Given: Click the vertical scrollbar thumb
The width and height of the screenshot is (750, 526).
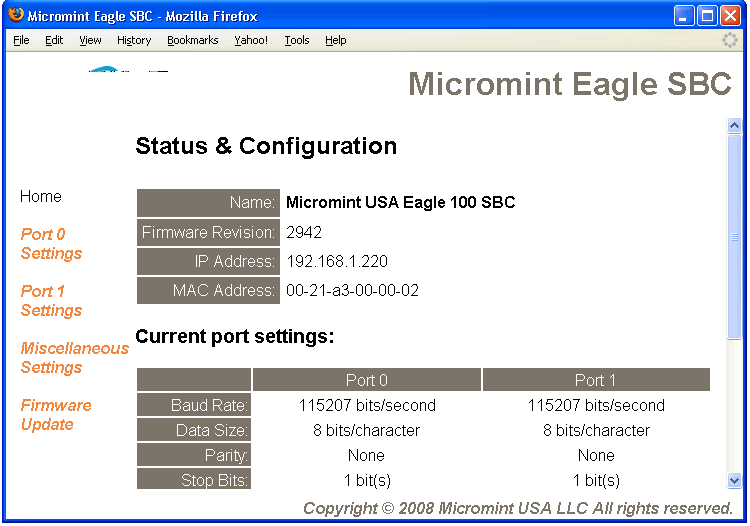Looking at the screenshot, I should [x=734, y=237].
